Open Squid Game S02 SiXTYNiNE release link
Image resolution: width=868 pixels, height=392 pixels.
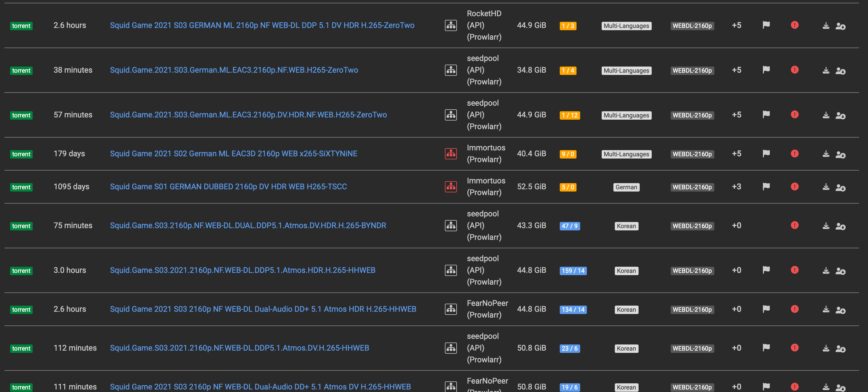click(234, 154)
